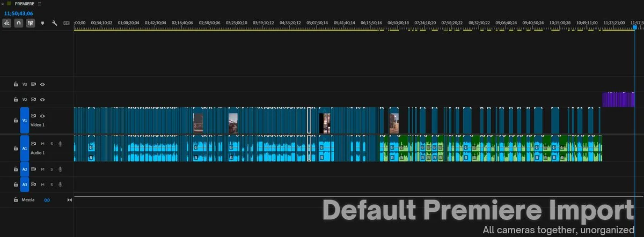Hide track V2 output with eye icon
This screenshot has height=237, width=644.
(42, 100)
